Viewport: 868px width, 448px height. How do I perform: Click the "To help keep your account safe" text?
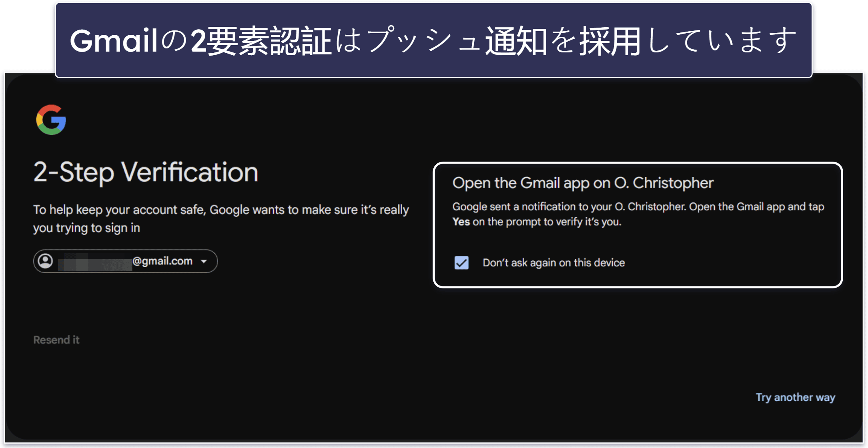221,218
